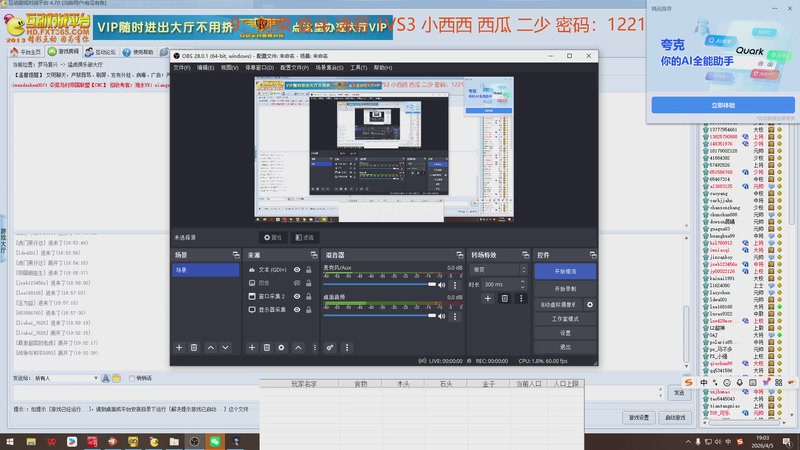Screen dimensions: 800x450
Task: Open OBS Scene Collection menu
Action: coord(329,67)
